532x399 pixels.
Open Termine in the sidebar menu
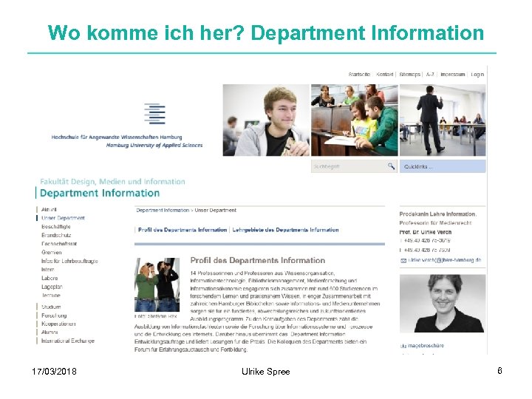(x=50, y=296)
